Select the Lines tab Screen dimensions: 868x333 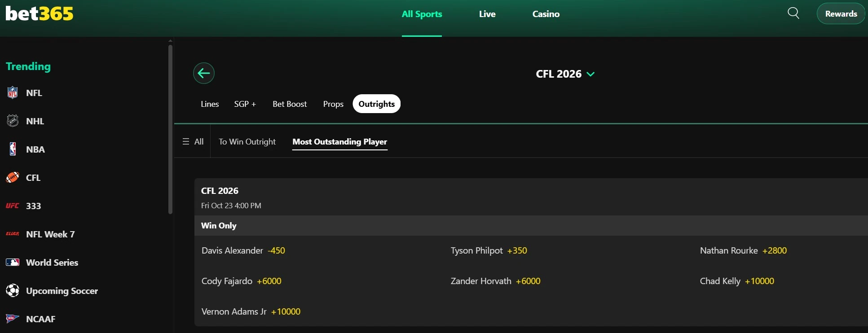210,104
